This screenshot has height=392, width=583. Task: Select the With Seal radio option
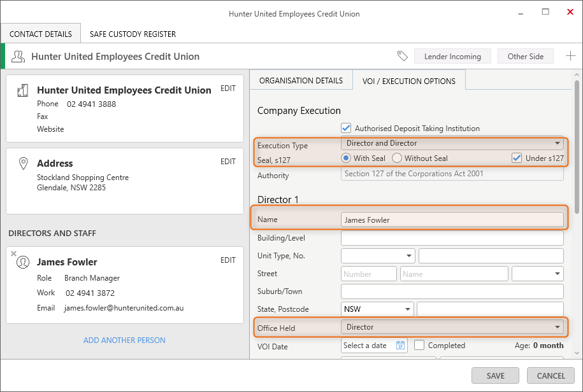[346, 158]
